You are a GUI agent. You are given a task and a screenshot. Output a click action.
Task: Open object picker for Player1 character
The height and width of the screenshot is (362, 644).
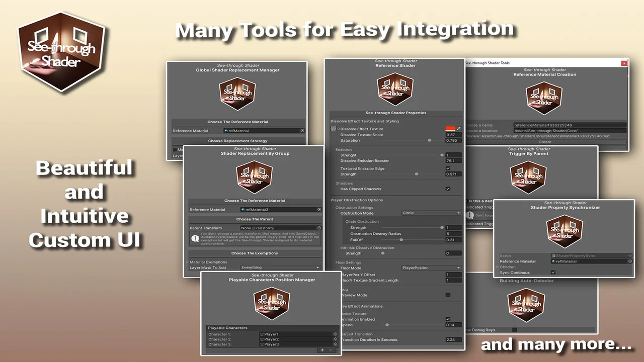pyautogui.click(x=335, y=334)
